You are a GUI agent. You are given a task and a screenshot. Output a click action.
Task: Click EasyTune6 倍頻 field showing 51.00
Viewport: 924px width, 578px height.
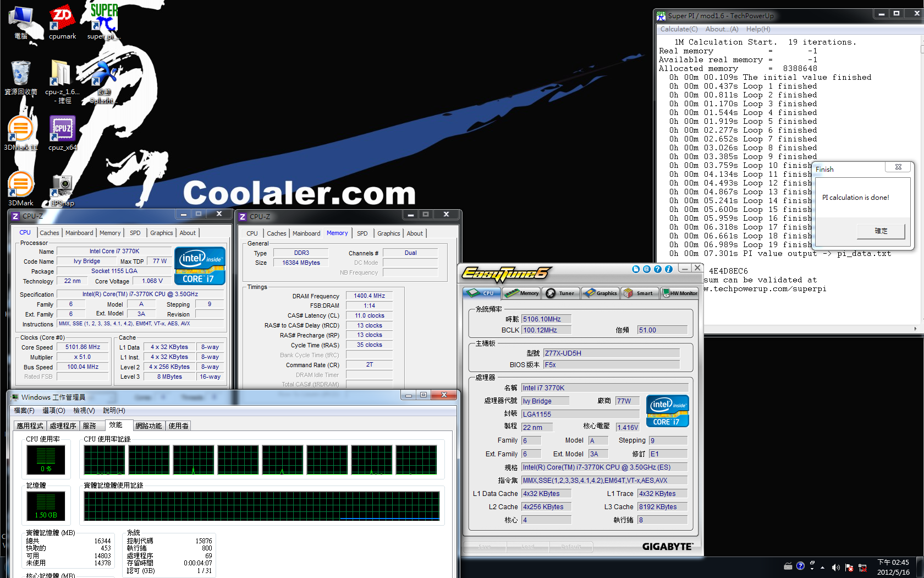tap(662, 330)
